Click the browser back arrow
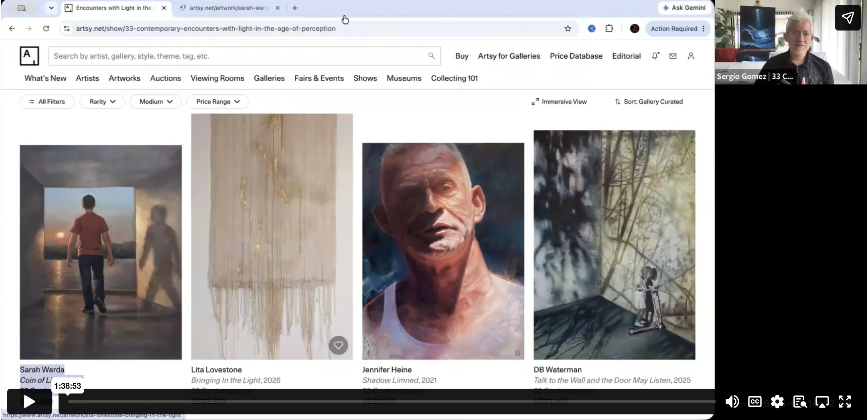This screenshot has height=420, width=868. [12, 29]
